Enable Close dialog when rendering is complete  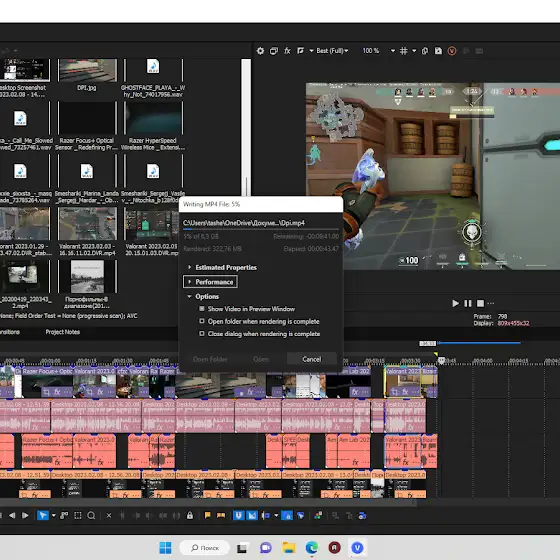click(202, 334)
